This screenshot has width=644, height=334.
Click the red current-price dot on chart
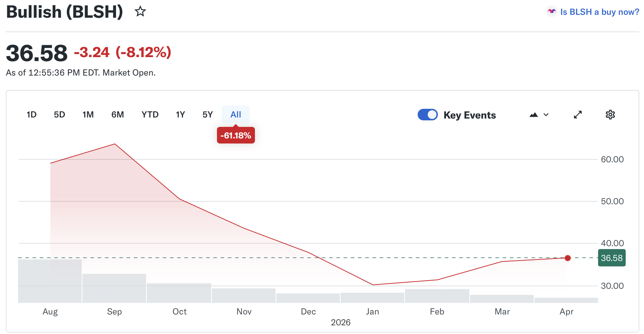click(568, 258)
